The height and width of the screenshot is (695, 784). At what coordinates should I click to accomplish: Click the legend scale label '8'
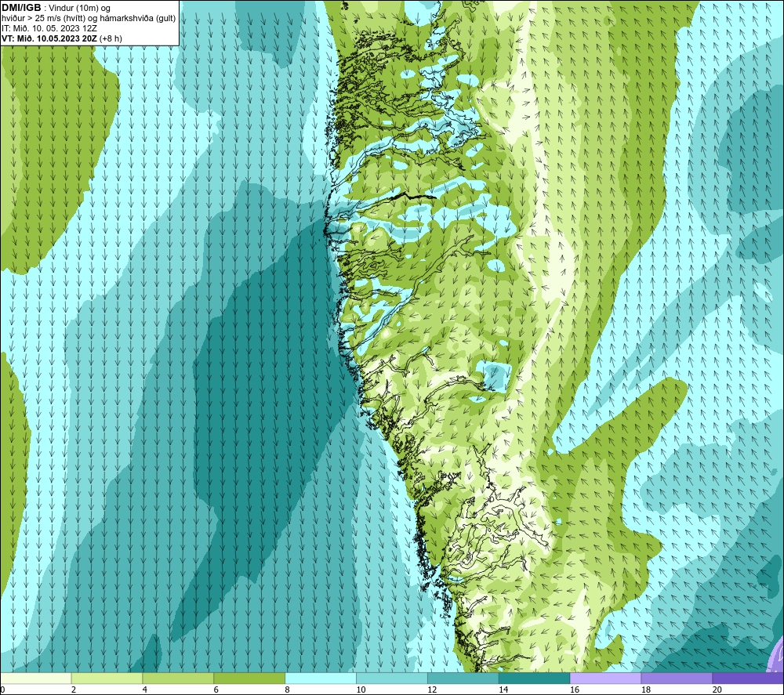click(287, 690)
